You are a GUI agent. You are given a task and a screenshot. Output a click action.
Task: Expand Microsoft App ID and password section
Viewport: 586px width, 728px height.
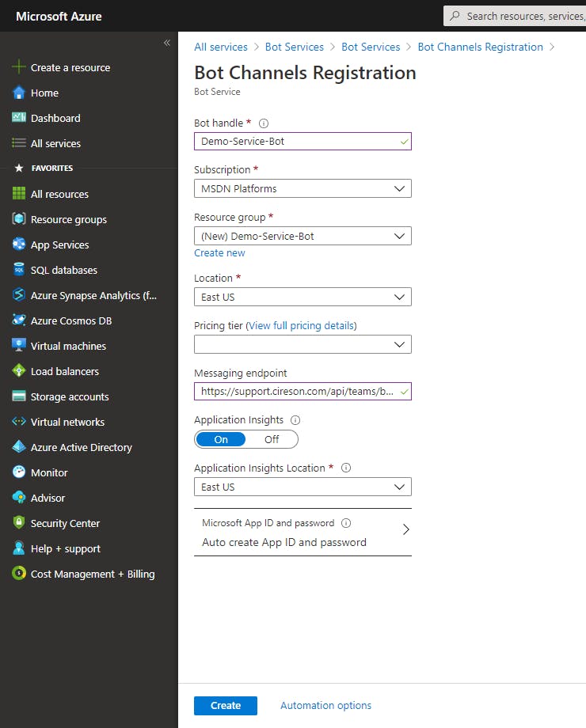tap(303, 533)
